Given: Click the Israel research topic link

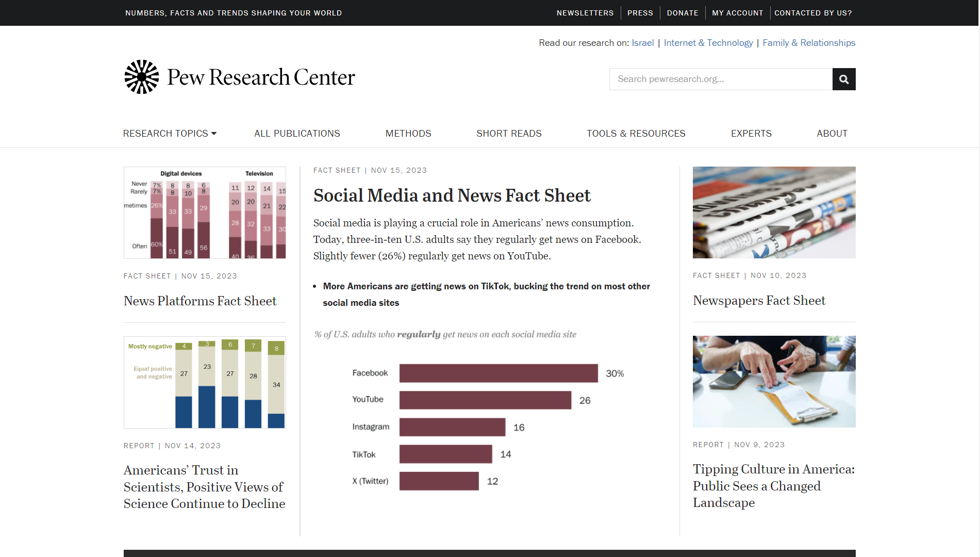Looking at the screenshot, I should point(642,43).
